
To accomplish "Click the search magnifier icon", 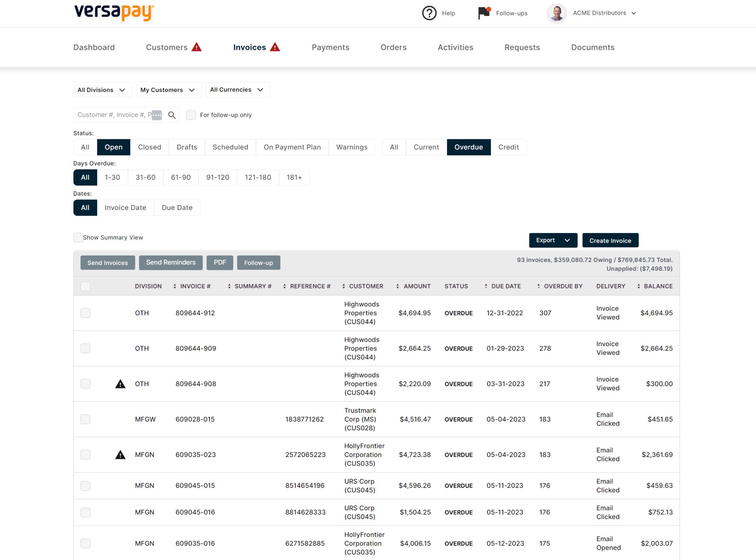I will pos(171,115).
